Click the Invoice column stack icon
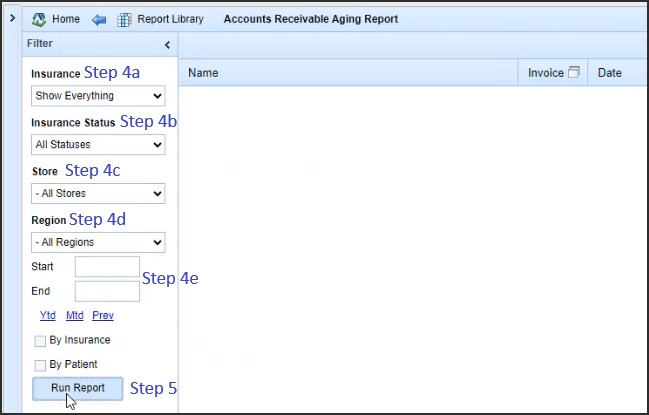This screenshot has height=415, width=649. tap(574, 72)
